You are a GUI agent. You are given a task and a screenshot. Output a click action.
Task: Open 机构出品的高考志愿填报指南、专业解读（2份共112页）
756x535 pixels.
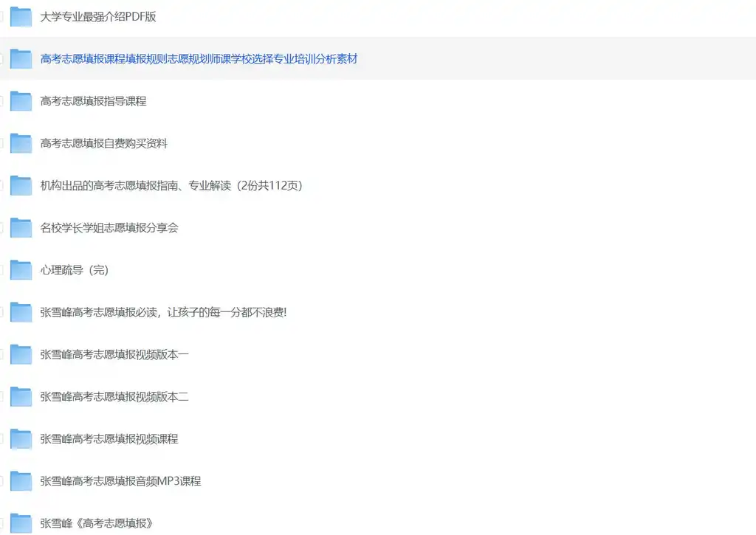[171, 185]
